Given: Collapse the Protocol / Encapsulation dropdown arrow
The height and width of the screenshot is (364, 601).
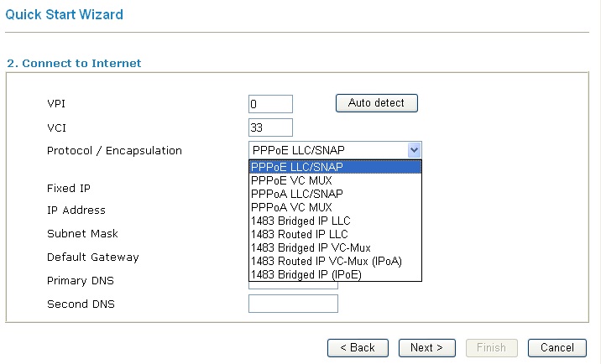Looking at the screenshot, I should (413, 150).
